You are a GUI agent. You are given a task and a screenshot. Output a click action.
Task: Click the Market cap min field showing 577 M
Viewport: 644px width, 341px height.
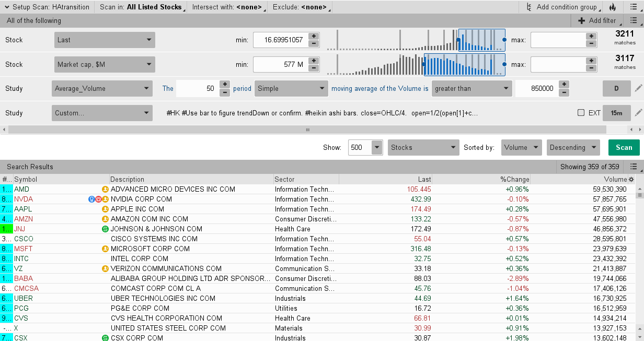tap(281, 64)
